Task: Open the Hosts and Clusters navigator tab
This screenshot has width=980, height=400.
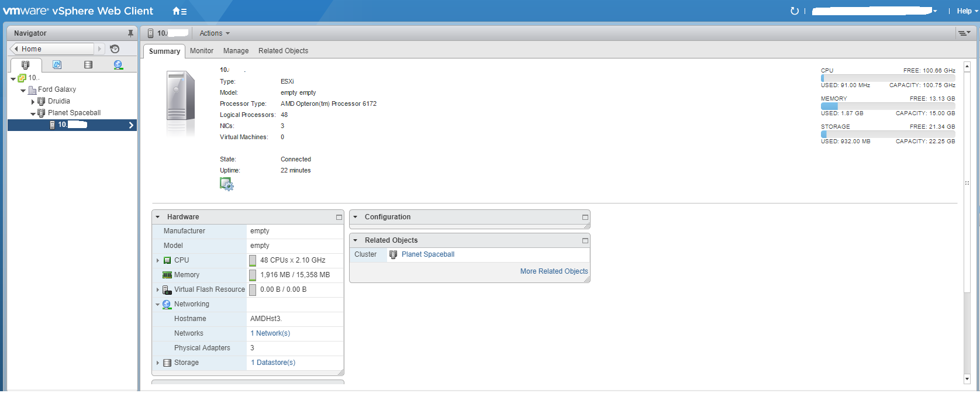Action: coord(25,65)
